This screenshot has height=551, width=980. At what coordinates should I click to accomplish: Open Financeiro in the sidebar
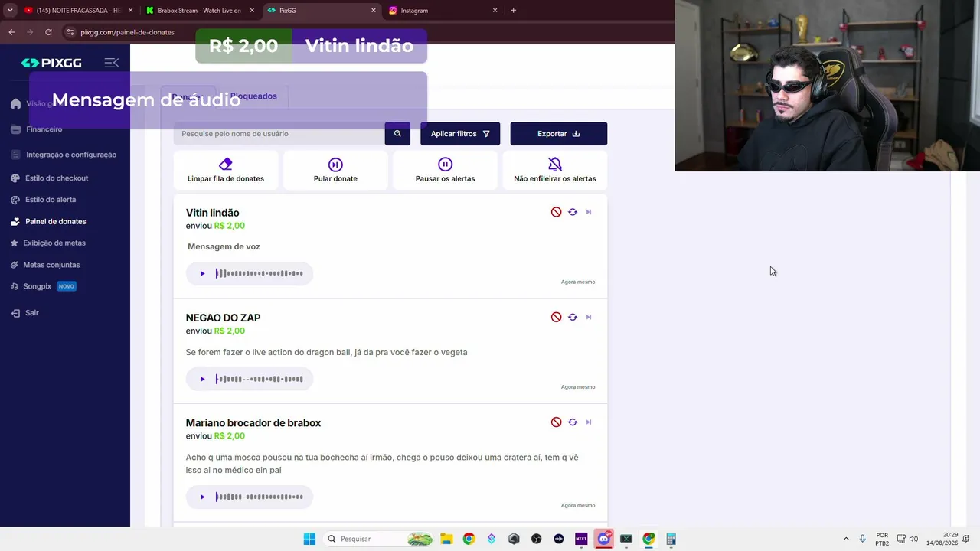coord(44,129)
